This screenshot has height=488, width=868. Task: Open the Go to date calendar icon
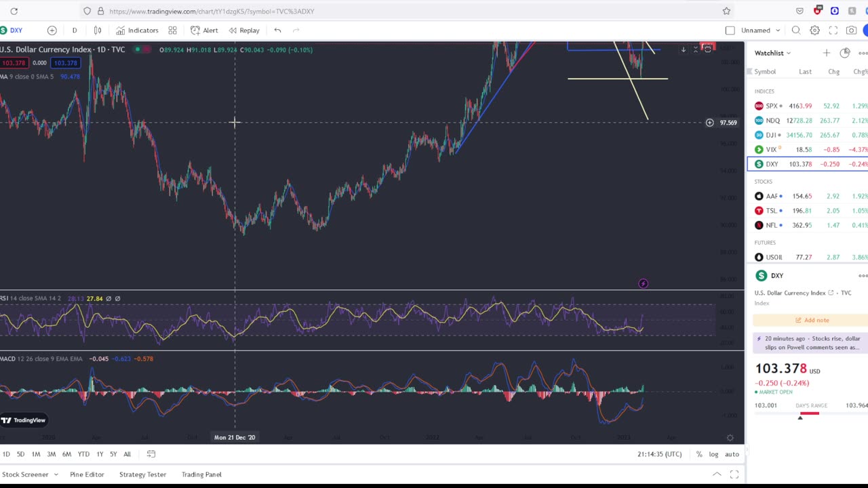click(x=151, y=454)
